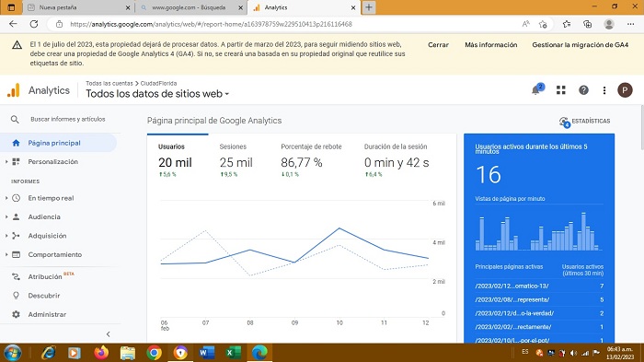This screenshot has width=644, height=362.
Task: Click the Cerrar button in the banner
Action: click(438, 45)
